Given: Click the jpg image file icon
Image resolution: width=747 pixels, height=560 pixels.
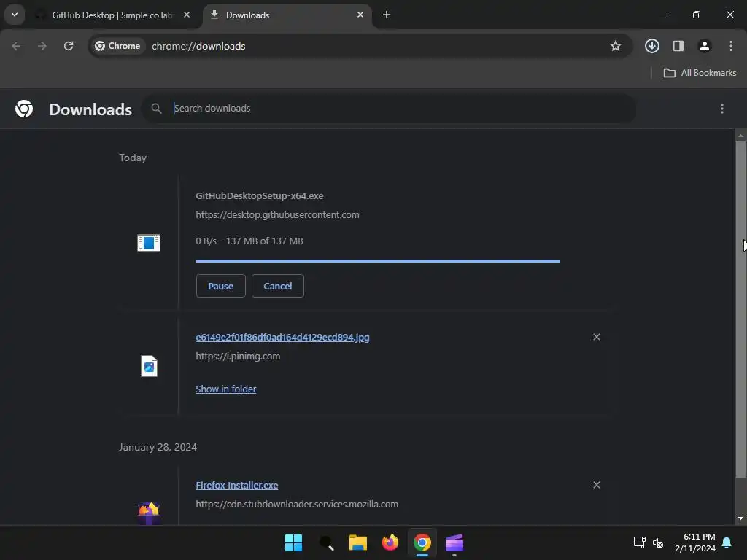Looking at the screenshot, I should [x=149, y=366].
